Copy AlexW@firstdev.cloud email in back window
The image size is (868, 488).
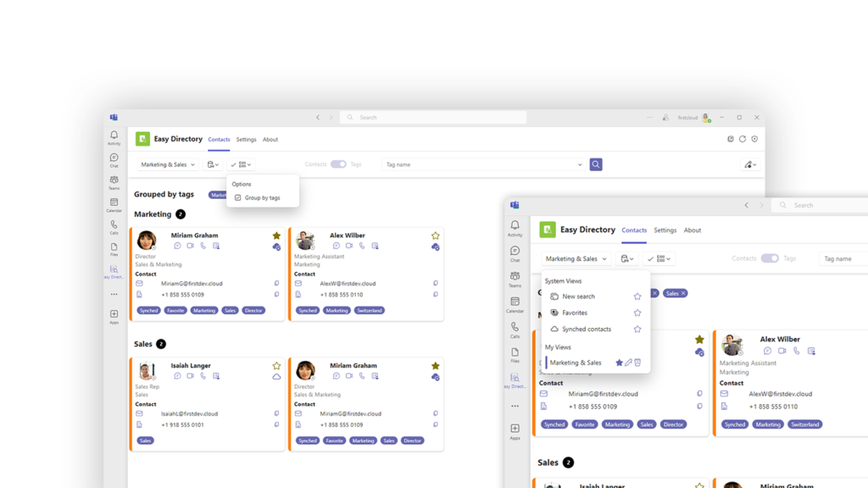pos(435,283)
